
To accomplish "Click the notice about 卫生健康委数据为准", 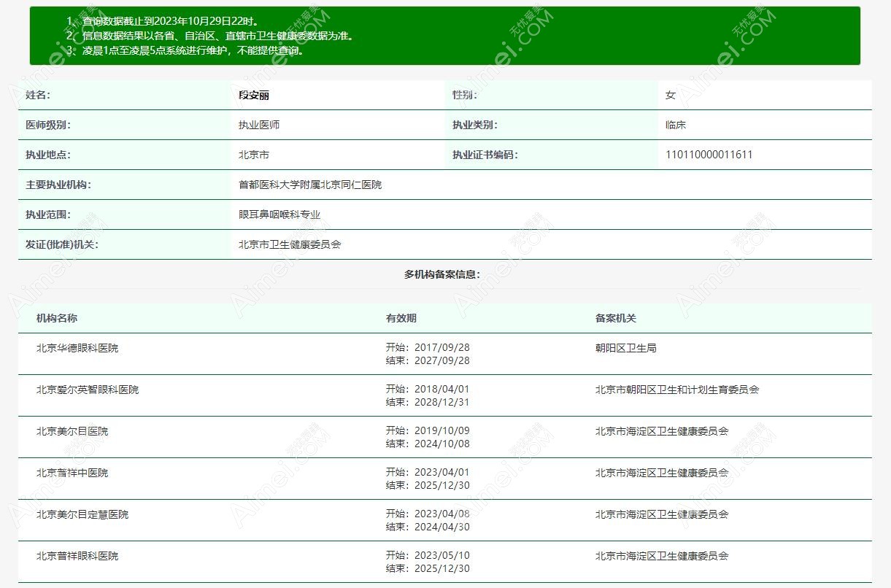I will [x=217, y=36].
